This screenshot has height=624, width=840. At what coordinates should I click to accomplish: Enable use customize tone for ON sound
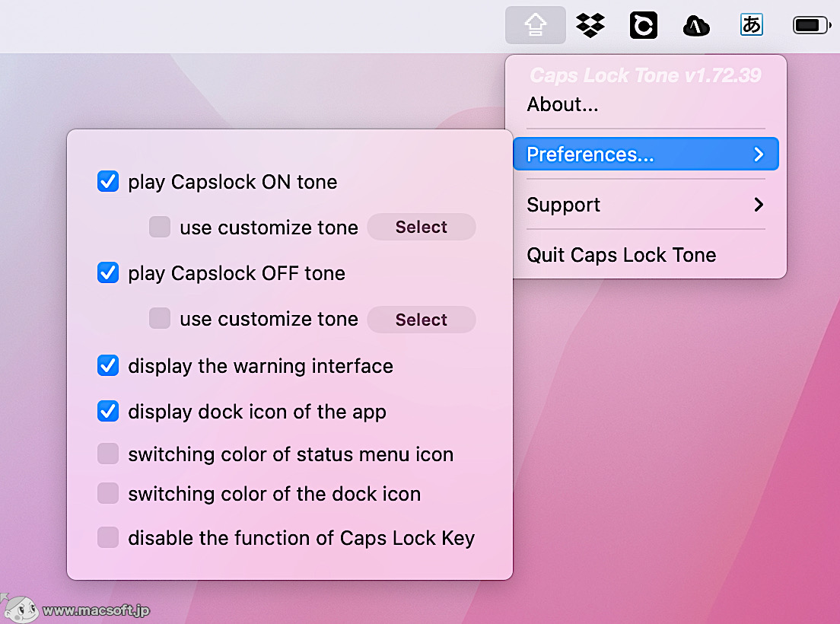(x=160, y=227)
